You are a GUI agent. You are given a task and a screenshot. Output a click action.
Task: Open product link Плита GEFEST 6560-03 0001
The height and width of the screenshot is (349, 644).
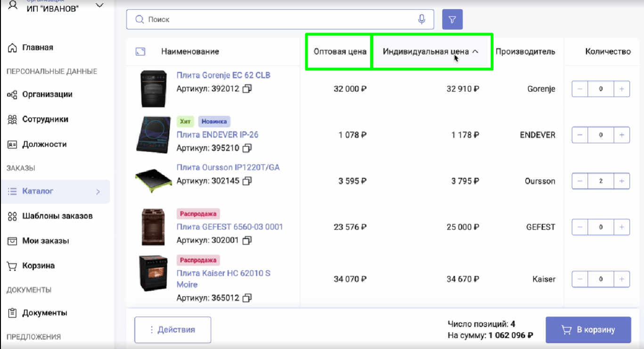(229, 227)
